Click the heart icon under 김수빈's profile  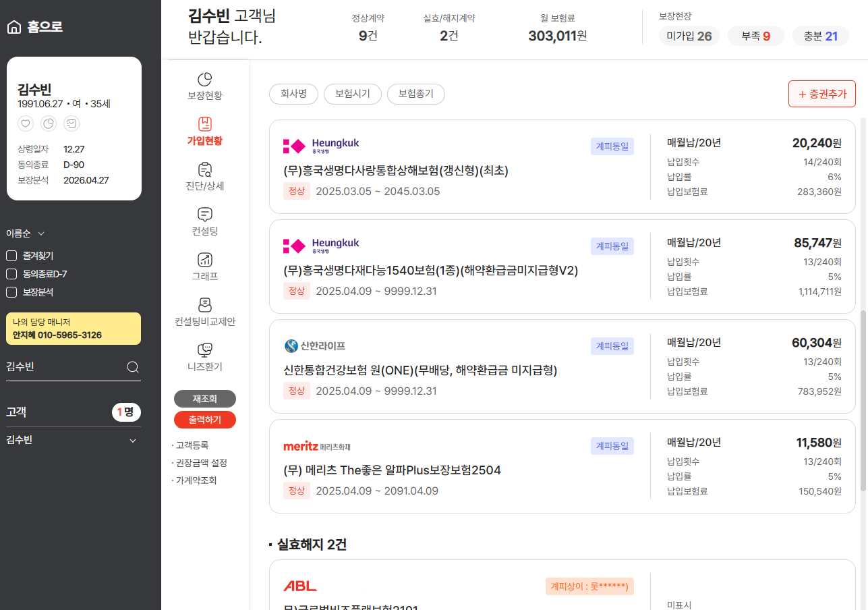pos(26,123)
